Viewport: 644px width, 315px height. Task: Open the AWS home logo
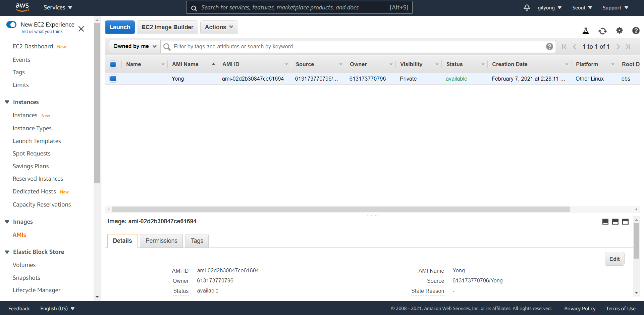point(22,7)
